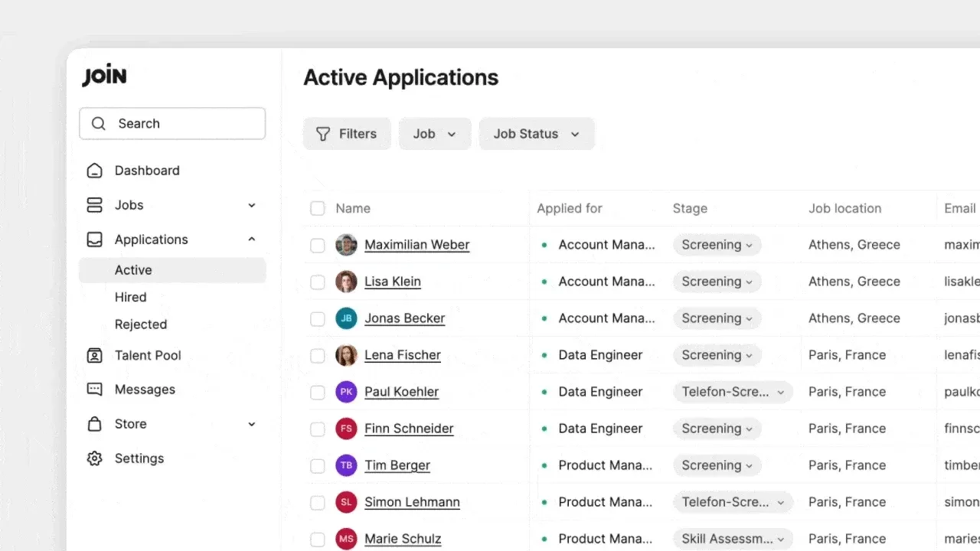Open Finn Schneider's applicant profile link
The image size is (980, 551).
[x=409, y=429]
